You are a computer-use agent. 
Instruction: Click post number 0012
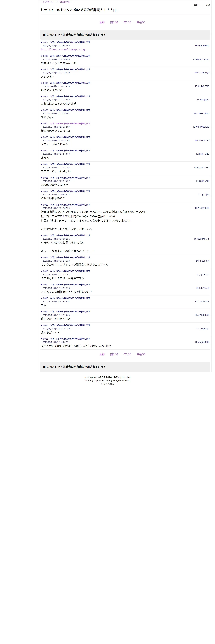tap(46, 191)
